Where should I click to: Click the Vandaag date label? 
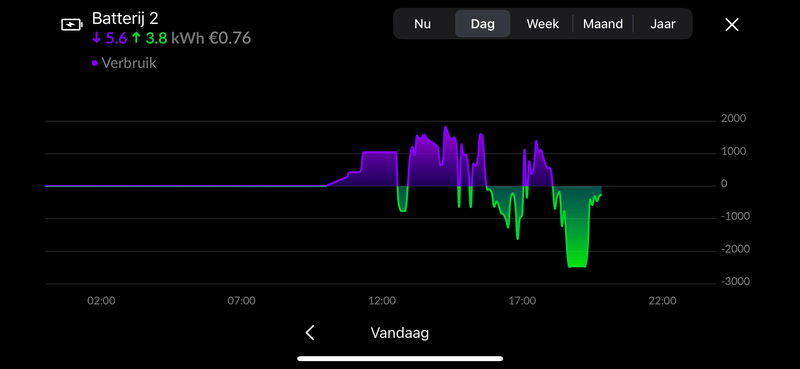point(399,333)
